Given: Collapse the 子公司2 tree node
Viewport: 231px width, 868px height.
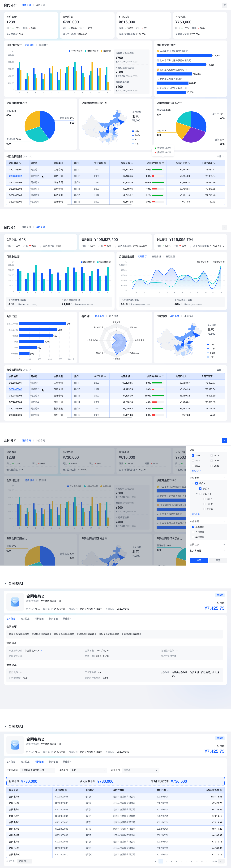Looking at the screenshot, I should tap(197, 494).
